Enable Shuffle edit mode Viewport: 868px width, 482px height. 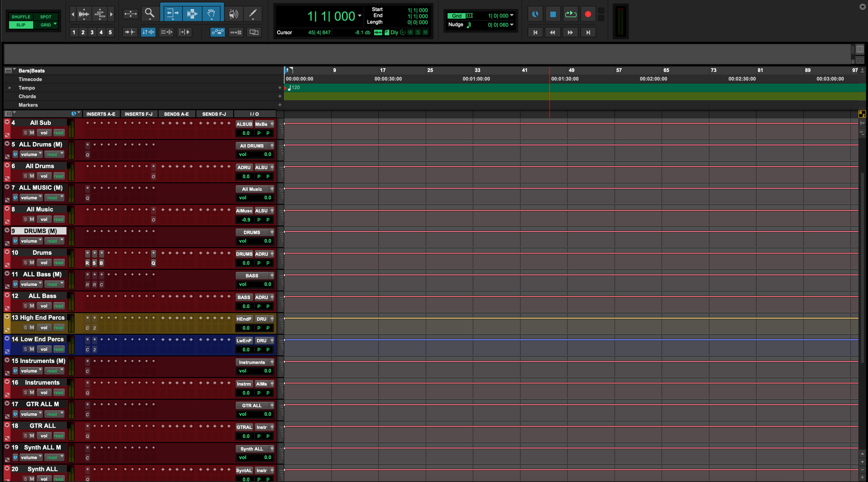coord(21,17)
